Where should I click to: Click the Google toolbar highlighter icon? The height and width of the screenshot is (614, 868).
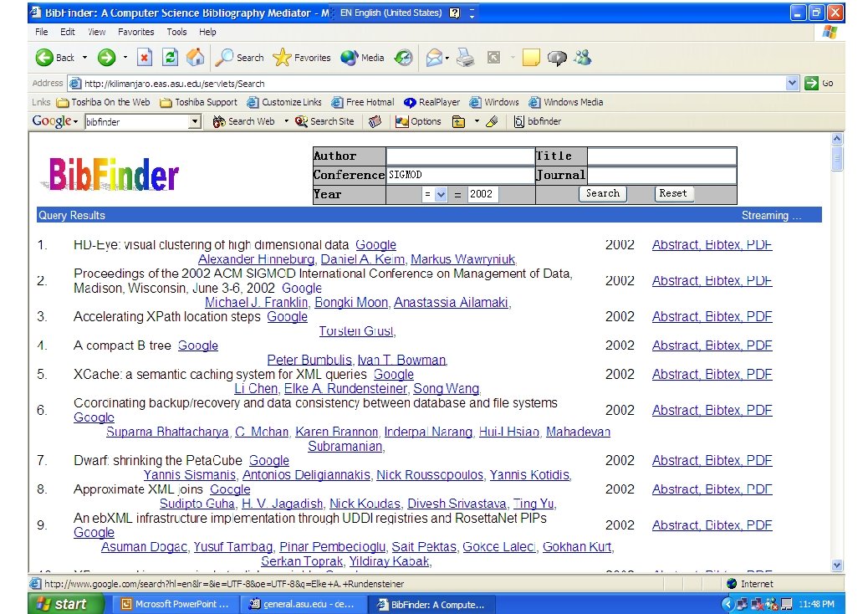pyautogui.click(x=492, y=121)
